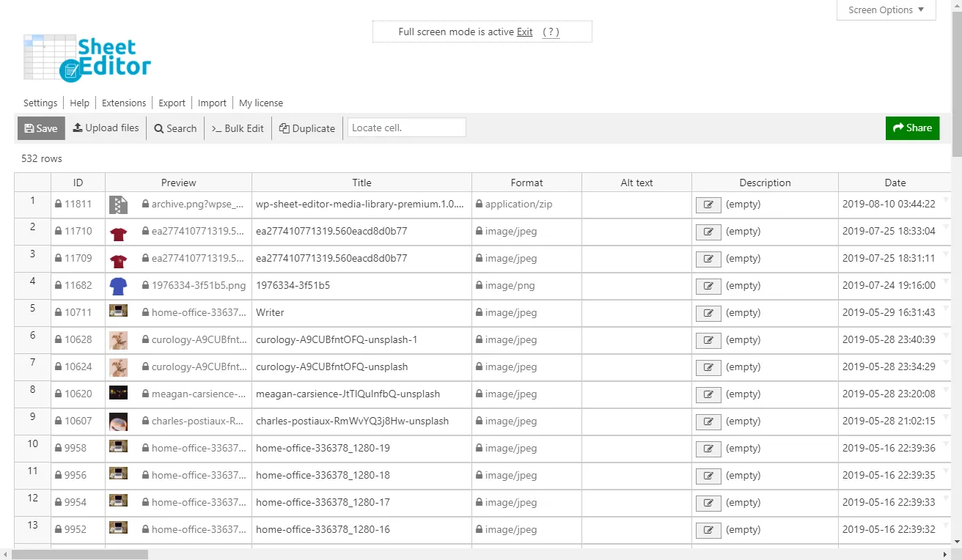The image size is (962, 560).
Task: Click the question mark help link
Action: (551, 32)
